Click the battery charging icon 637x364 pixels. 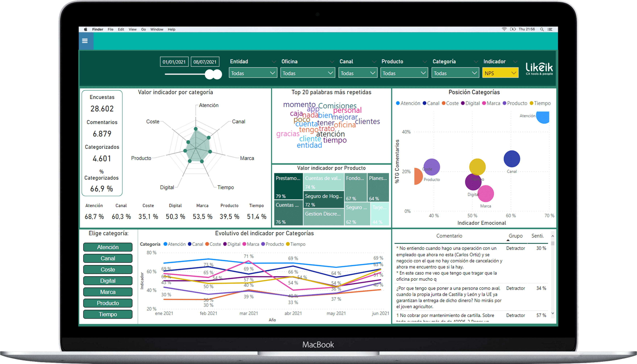[513, 29]
